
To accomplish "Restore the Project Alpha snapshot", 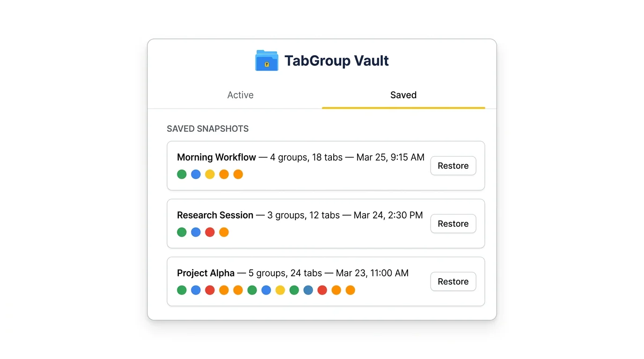I will [x=453, y=281].
